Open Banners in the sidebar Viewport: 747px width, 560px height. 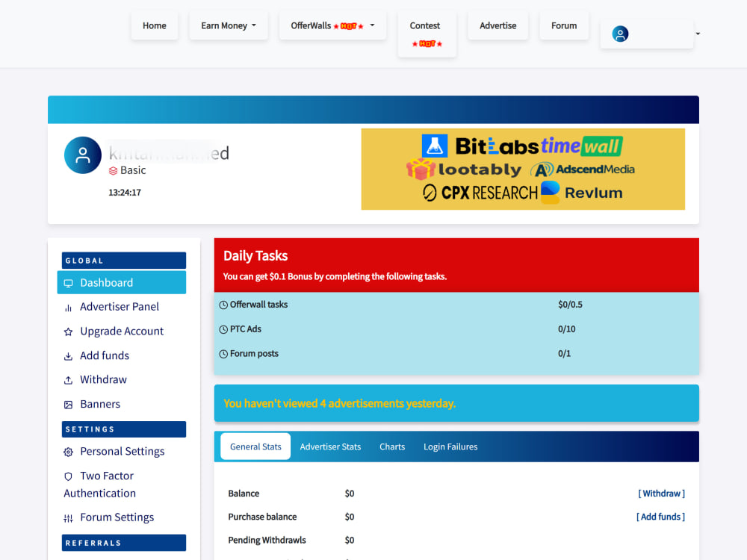click(x=100, y=404)
